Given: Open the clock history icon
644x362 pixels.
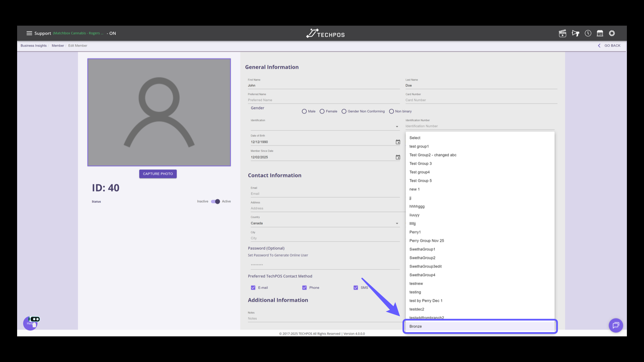Looking at the screenshot, I should [588, 33].
